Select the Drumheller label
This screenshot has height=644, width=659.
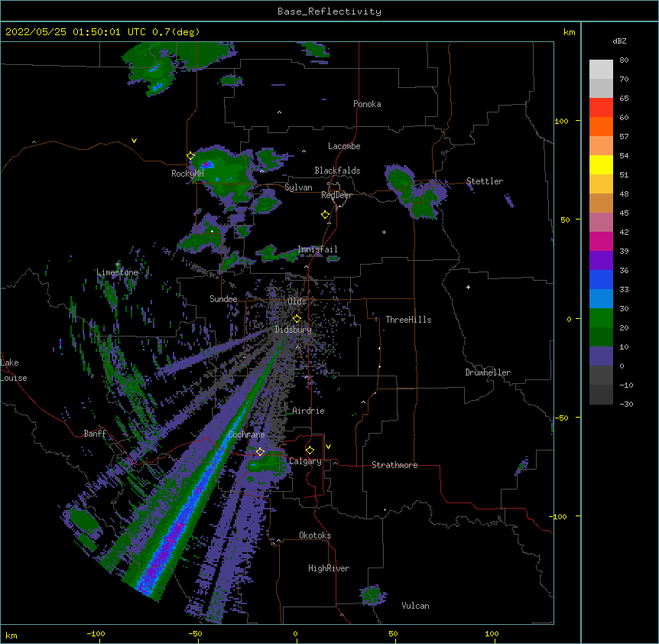[488, 372]
